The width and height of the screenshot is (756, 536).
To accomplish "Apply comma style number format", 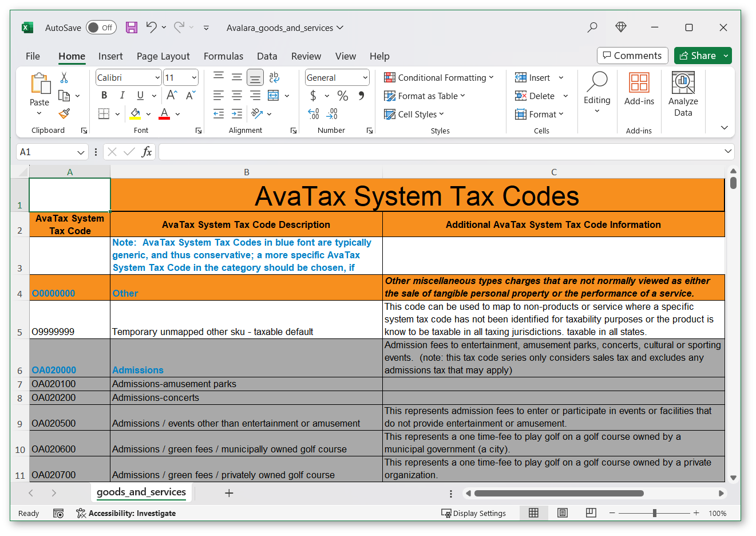I will 361,96.
